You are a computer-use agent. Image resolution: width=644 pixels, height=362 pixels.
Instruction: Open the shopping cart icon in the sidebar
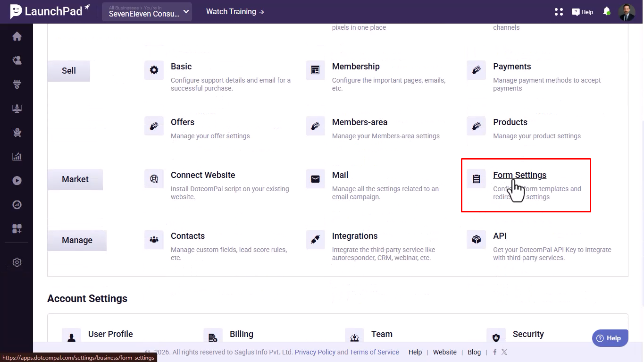(x=17, y=133)
